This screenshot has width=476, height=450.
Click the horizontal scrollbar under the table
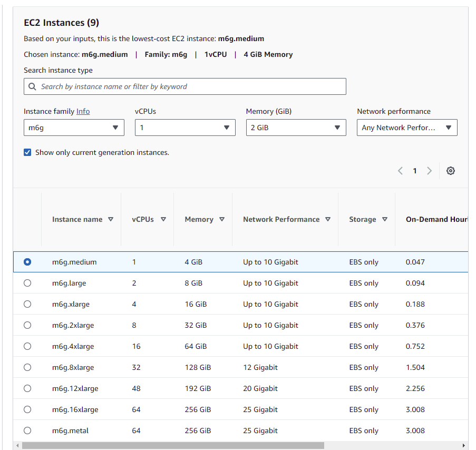click(x=173, y=446)
